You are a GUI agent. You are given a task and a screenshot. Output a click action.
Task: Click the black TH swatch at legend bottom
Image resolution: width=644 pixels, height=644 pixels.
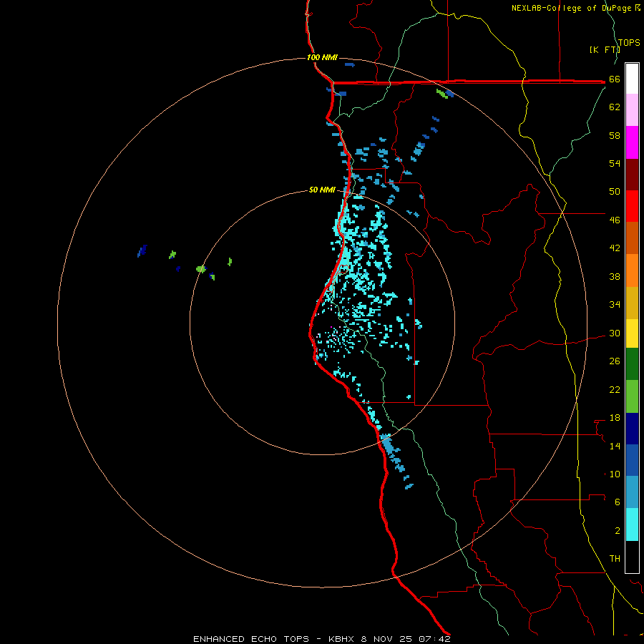point(632,557)
